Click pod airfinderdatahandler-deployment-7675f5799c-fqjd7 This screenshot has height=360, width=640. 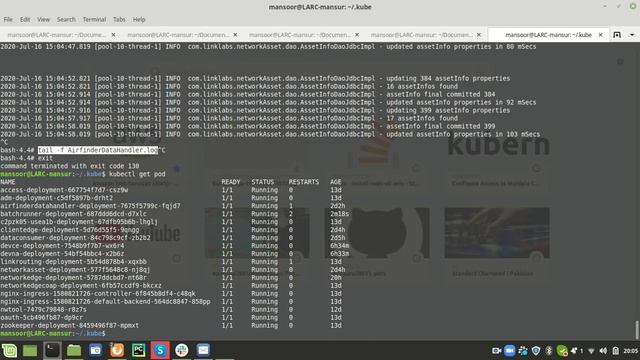tap(90, 206)
